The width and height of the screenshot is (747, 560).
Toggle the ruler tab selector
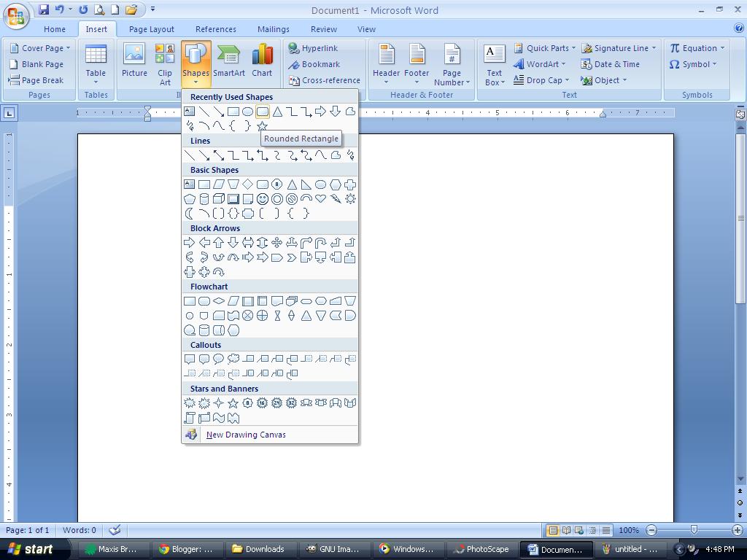(9, 113)
